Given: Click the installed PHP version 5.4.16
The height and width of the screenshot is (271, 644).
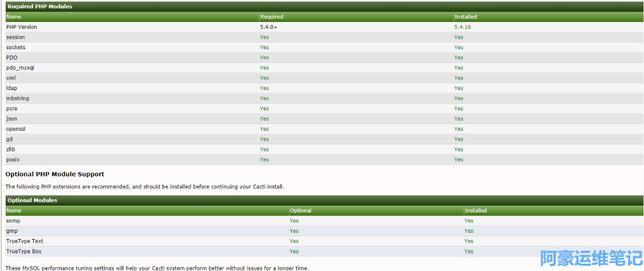Looking at the screenshot, I should coord(462,27).
